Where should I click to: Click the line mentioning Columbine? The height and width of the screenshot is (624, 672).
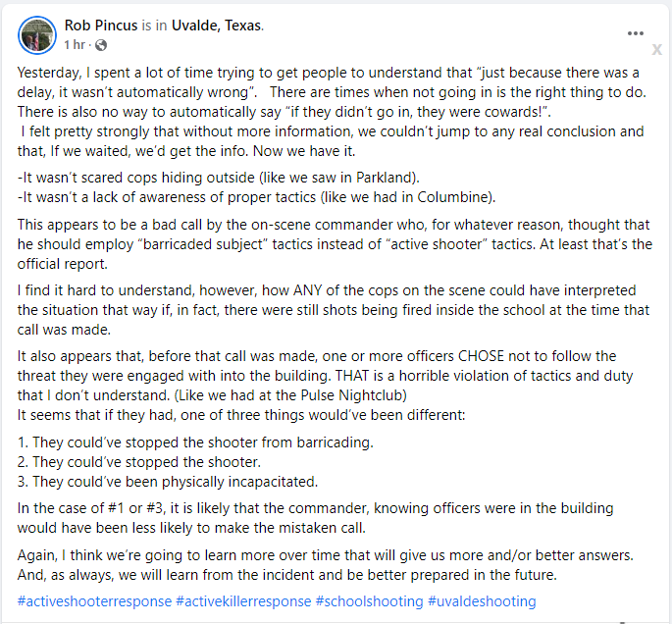pos(256,197)
